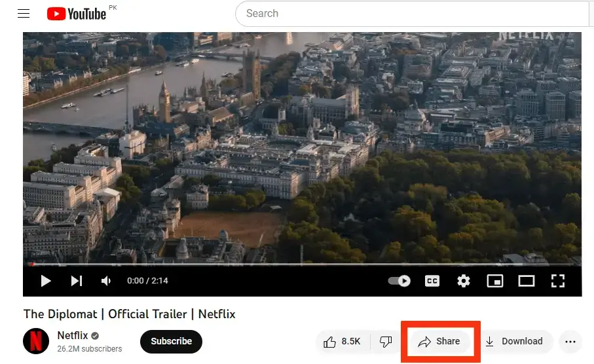Viewport: 594px width, 364px height.
Task: Skip to the next video
Action: [x=77, y=281]
